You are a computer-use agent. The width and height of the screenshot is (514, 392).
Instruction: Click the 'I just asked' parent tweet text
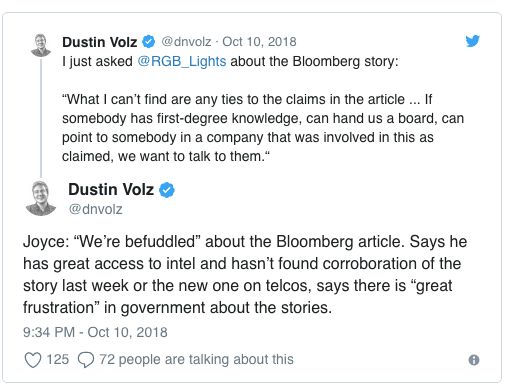pos(230,62)
